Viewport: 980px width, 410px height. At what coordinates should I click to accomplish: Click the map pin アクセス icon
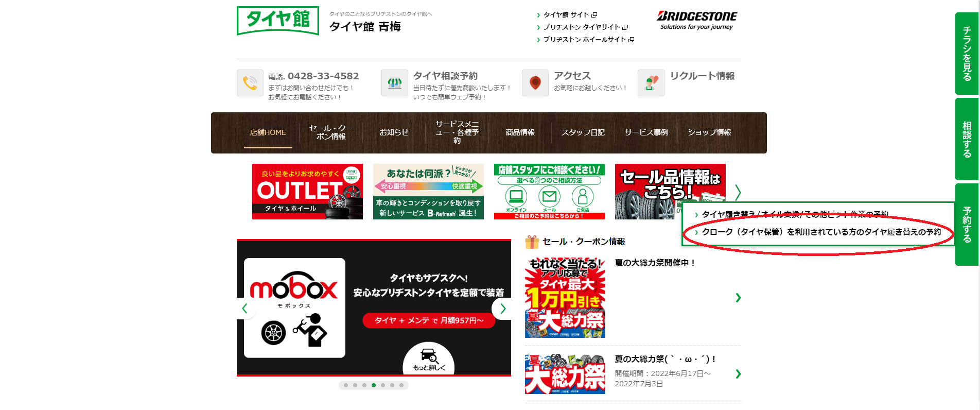535,83
